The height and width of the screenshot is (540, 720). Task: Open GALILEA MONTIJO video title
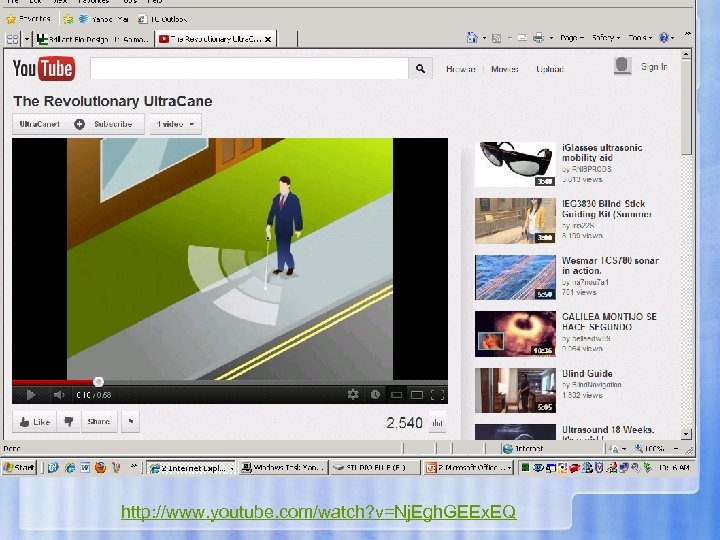pos(609,322)
